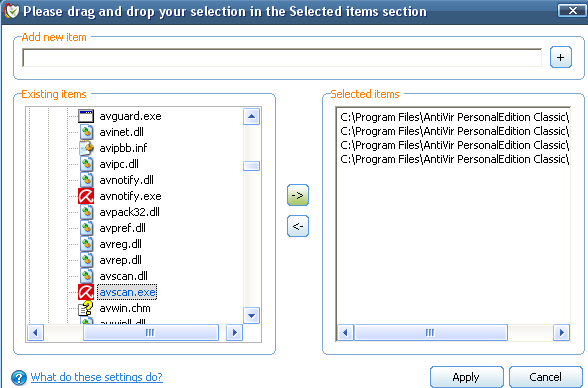588x388 pixels.
Task: Select the avnotify.exe red Avira icon
Action: pos(86,196)
